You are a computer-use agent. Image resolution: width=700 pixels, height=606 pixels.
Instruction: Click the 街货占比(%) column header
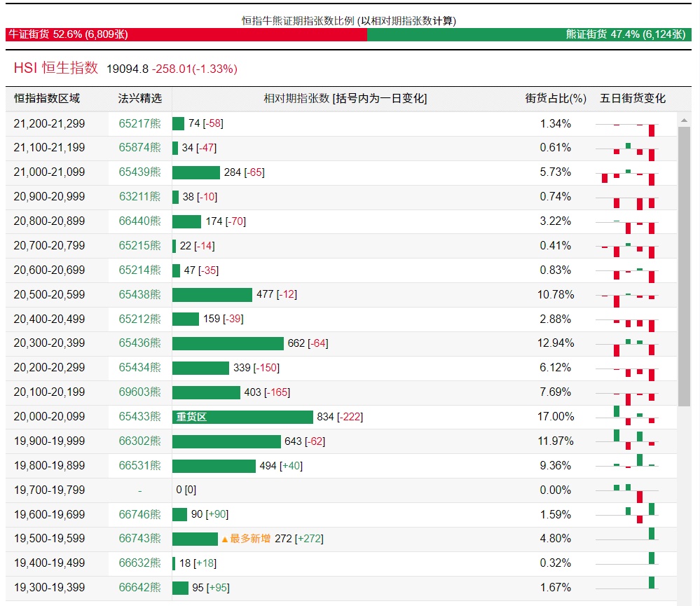click(556, 99)
